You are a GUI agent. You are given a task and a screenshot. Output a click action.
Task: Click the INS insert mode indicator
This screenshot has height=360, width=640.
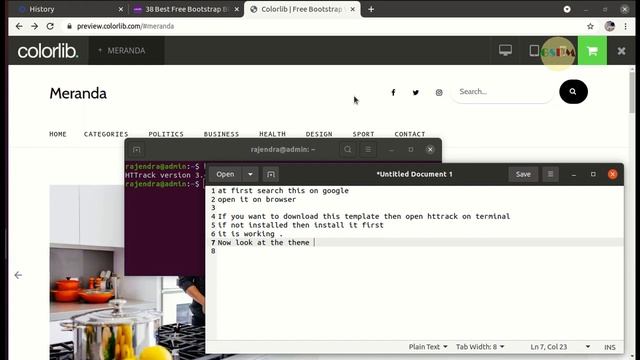coord(610,347)
